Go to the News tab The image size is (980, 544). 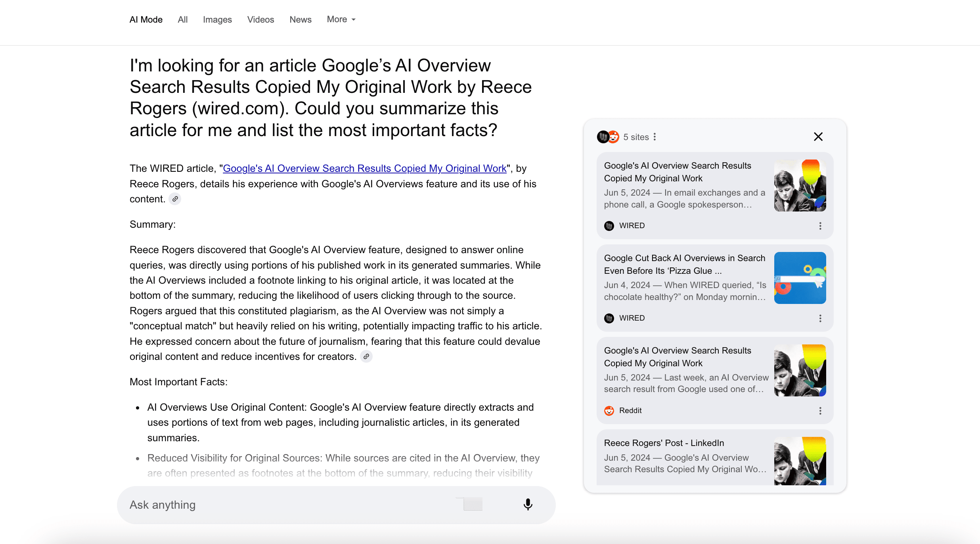coord(301,19)
